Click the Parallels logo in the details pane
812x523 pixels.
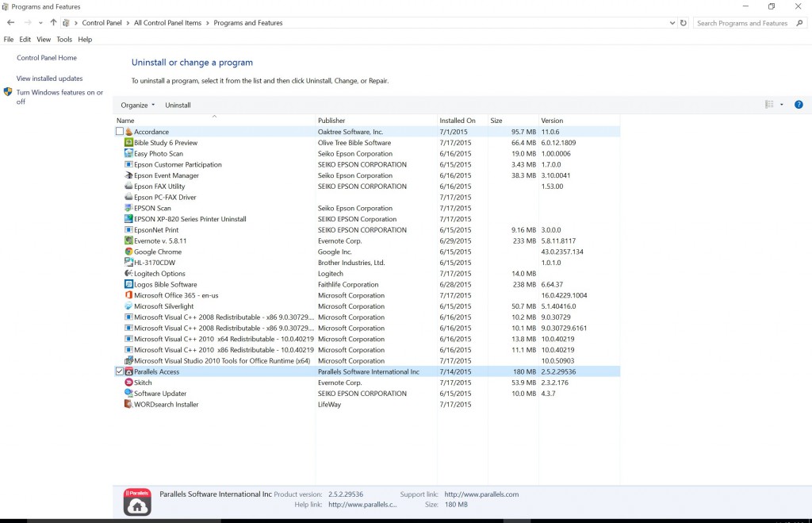pos(136,502)
